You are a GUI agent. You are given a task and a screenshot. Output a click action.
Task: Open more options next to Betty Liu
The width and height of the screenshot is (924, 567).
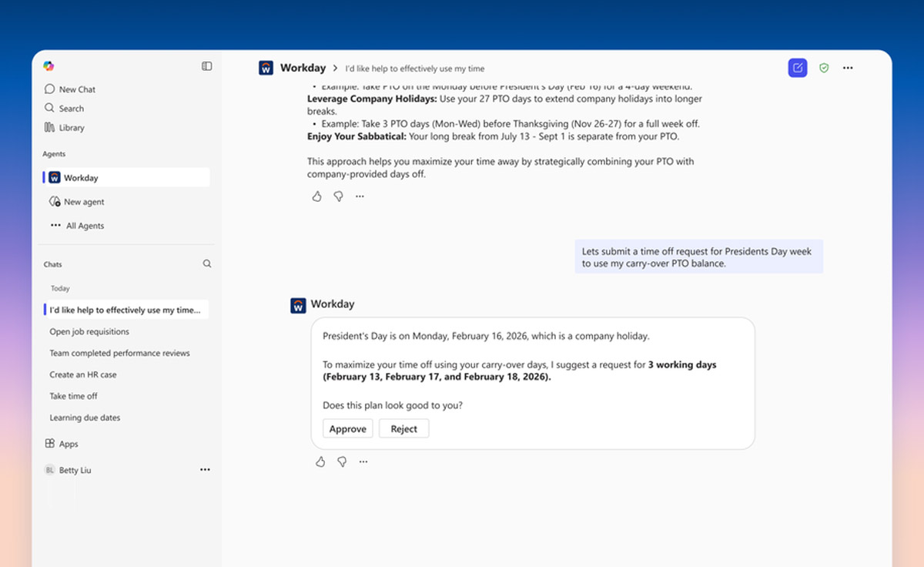point(205,469)
